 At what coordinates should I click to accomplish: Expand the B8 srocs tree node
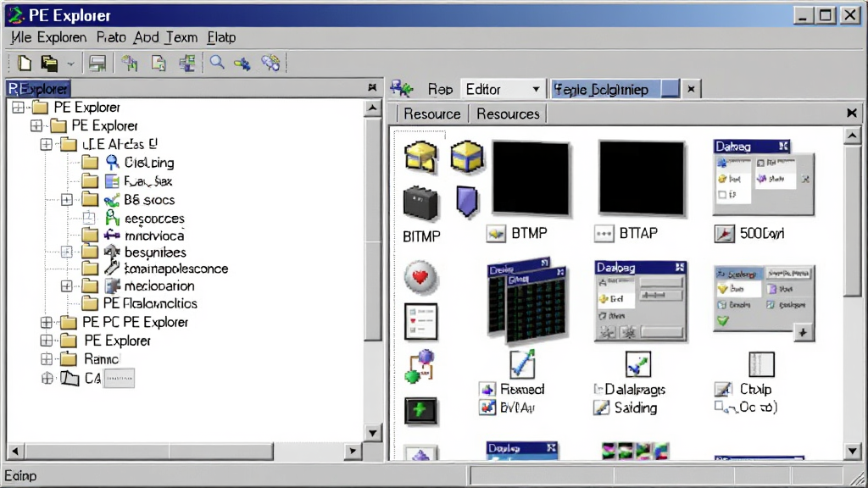(x=66, y=200)
